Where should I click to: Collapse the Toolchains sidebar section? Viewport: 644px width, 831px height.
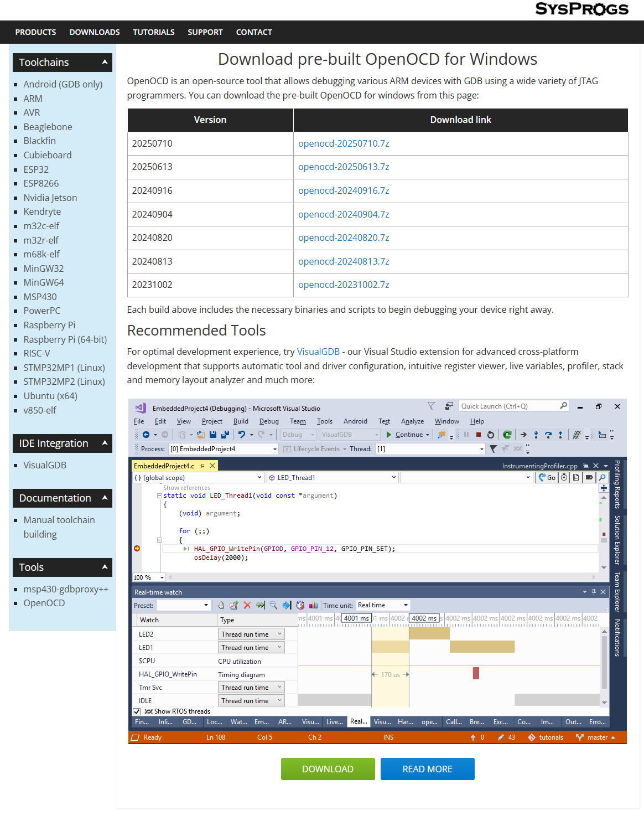tap(104, 62)
